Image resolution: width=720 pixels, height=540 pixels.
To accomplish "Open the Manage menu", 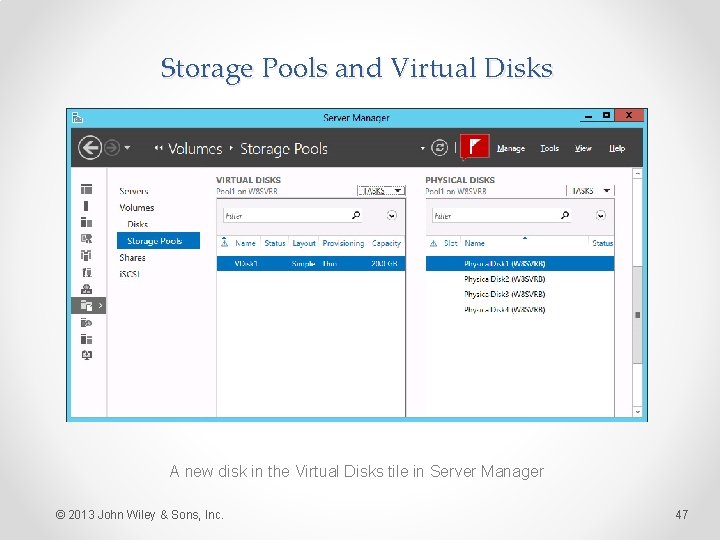I will [511, 148].
